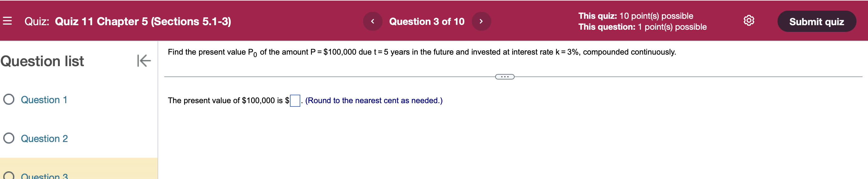Select the Question 3 radio button
The width and height of the screenshot is (868, 179).
coord(9,176)
